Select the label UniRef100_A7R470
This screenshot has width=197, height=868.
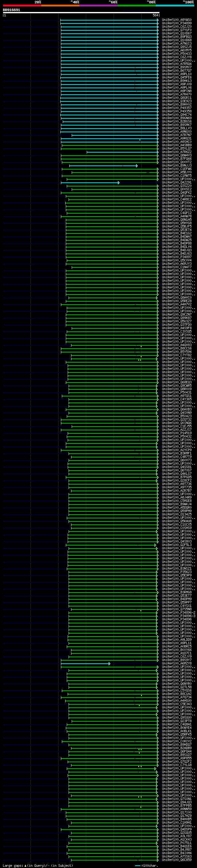click(176, 94)
